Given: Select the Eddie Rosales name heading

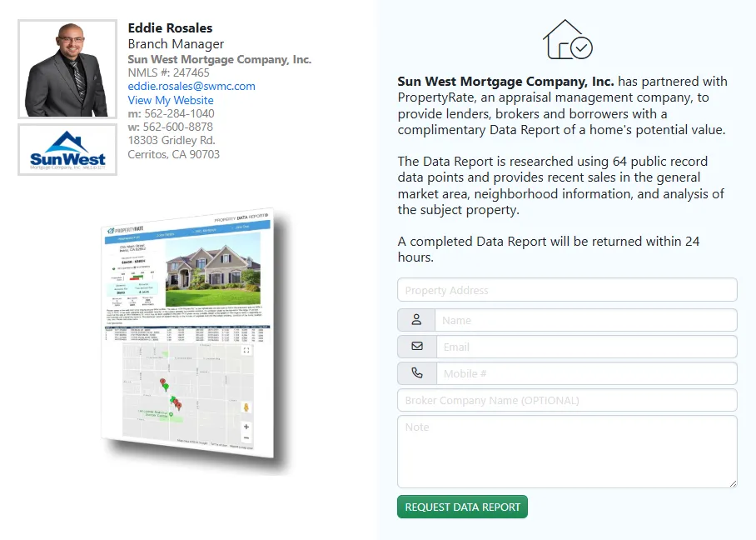Looking at the screenshot, I should pyautogui.click(x=170, y=28).
